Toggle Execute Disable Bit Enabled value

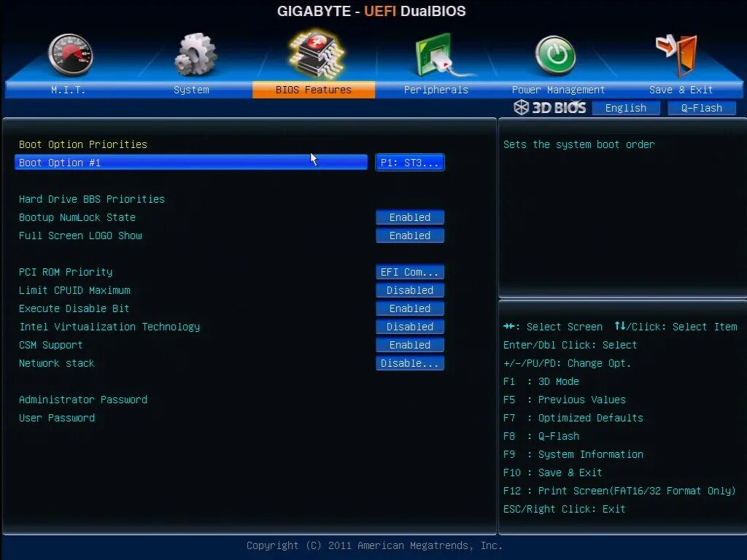(x=410, y=308)
